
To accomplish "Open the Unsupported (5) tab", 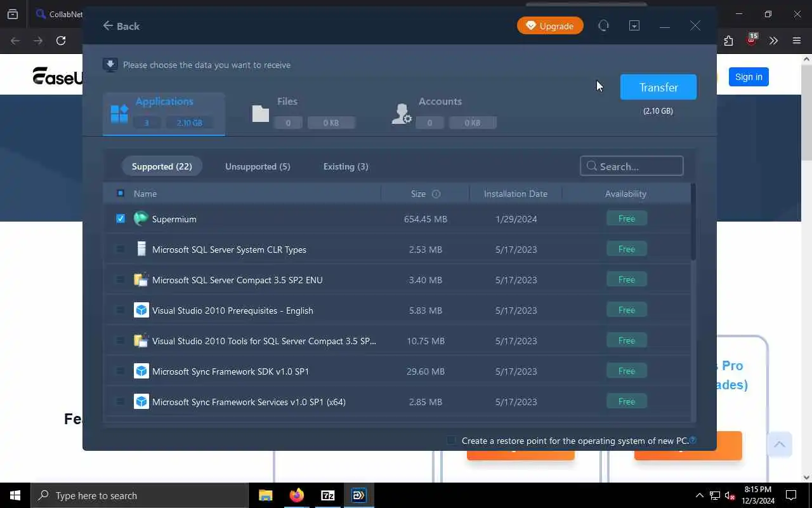I will point(258,166).
